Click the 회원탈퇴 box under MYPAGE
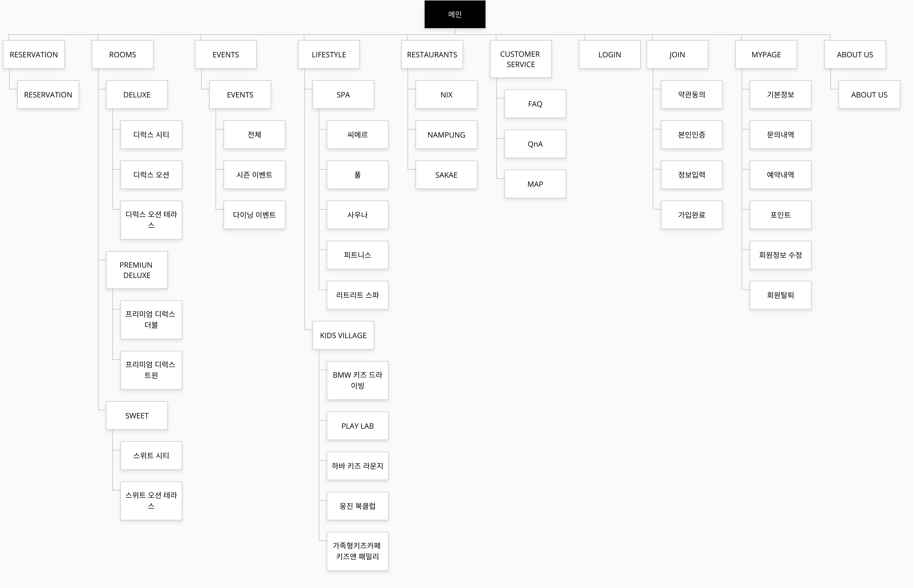Image resolution: width=913 pixels, height=588 pixels. 780,295
